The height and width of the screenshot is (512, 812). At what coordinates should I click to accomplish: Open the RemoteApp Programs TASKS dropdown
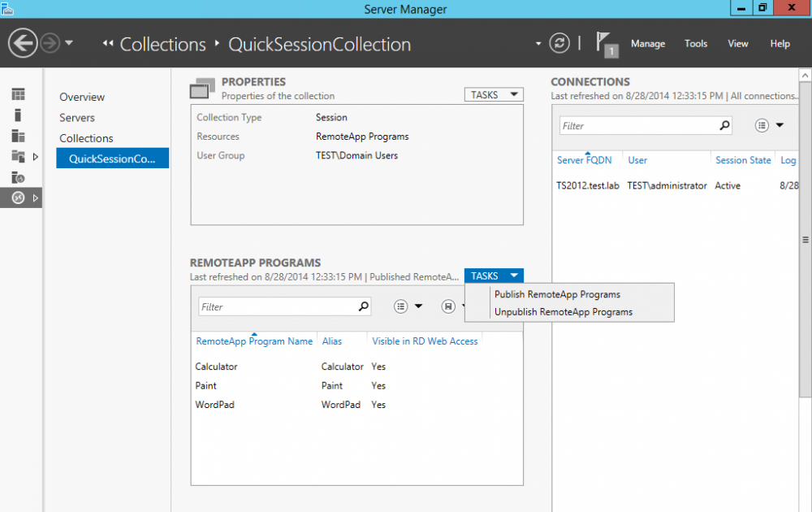(x=494, y=276)
